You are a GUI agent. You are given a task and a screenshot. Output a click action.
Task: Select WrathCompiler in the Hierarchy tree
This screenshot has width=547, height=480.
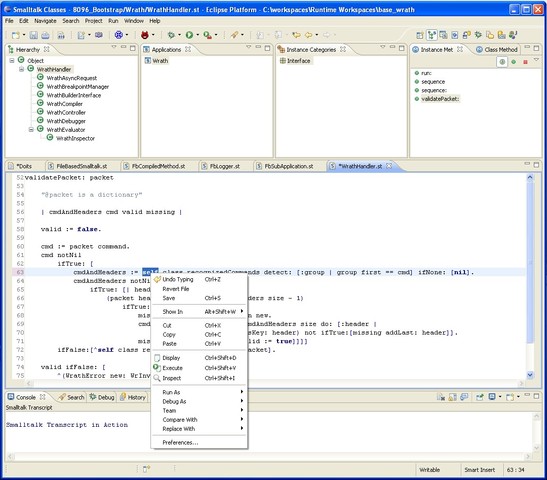tap(65, 104)
